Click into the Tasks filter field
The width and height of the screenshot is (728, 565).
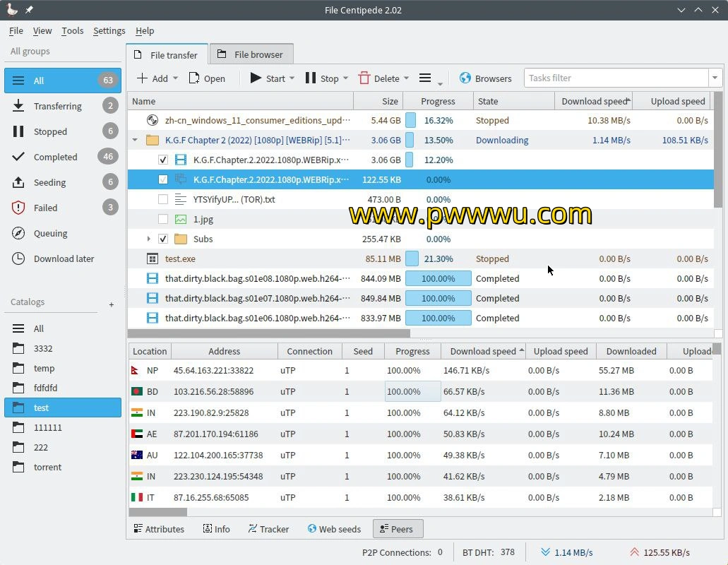pos(616,78)
